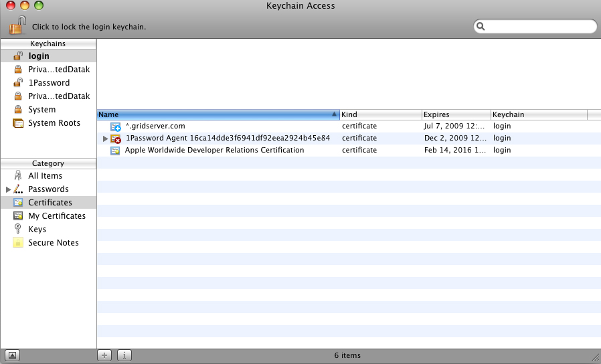This screenshot has height=364, width=601.
Task: Click the System Roots keychain icon
Action: click(18, 123)
